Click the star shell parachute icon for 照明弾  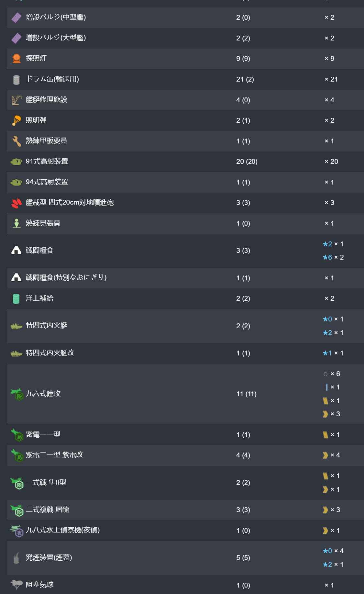pos(17,120)
